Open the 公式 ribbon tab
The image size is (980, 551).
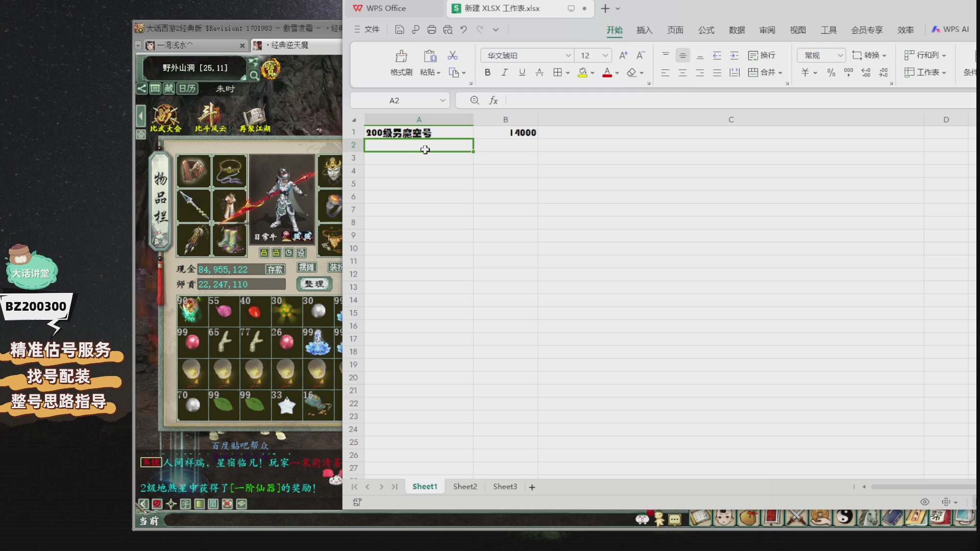click(x=706, y=30)
